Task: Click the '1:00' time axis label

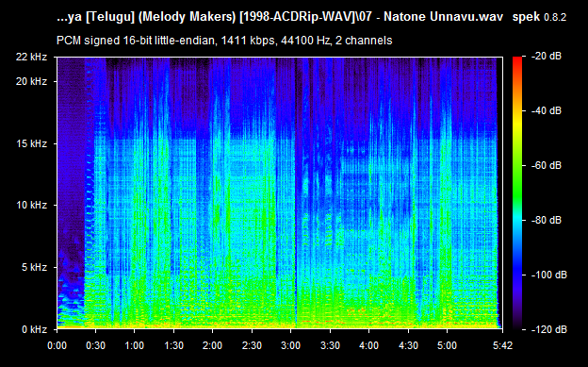Action: (x=134, y=345)
